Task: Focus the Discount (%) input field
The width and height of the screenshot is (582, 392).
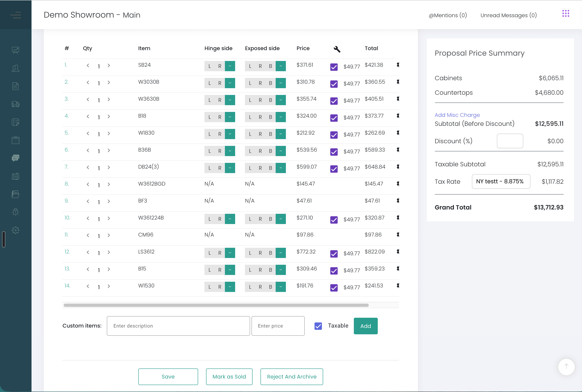Action: click(510, 141)
